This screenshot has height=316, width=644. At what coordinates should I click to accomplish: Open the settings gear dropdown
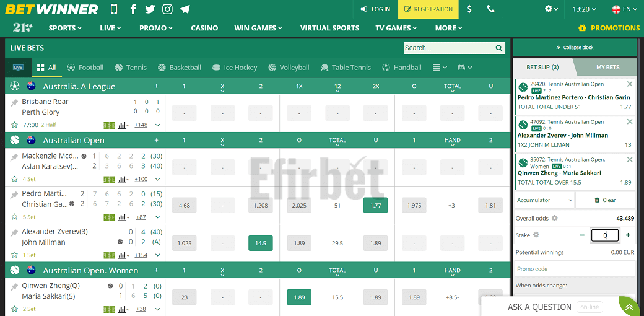551,9
